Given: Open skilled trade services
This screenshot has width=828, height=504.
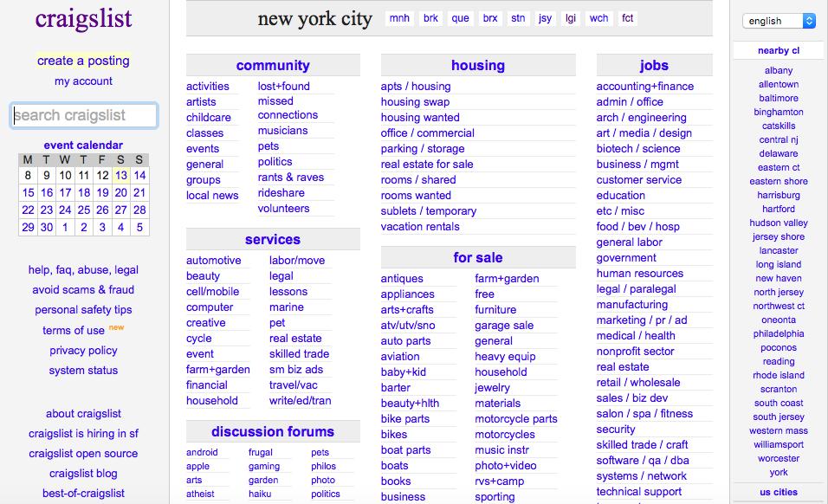Looking at the screenshot, I should [300, 354].
